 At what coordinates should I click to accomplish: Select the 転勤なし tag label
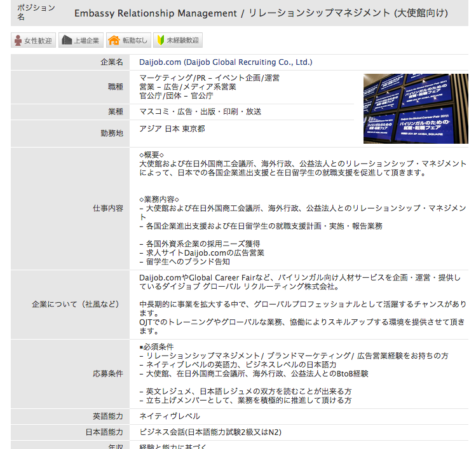pos(135,41)
